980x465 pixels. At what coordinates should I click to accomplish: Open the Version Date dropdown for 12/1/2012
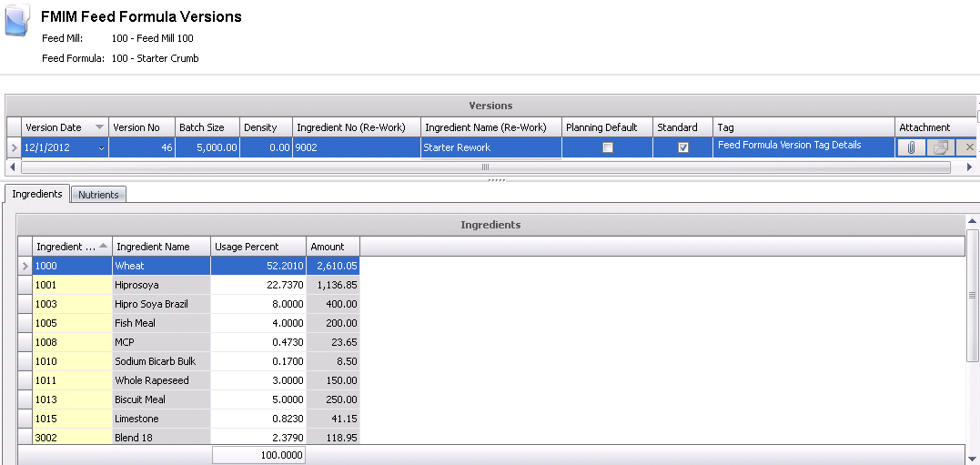[100, 147]
